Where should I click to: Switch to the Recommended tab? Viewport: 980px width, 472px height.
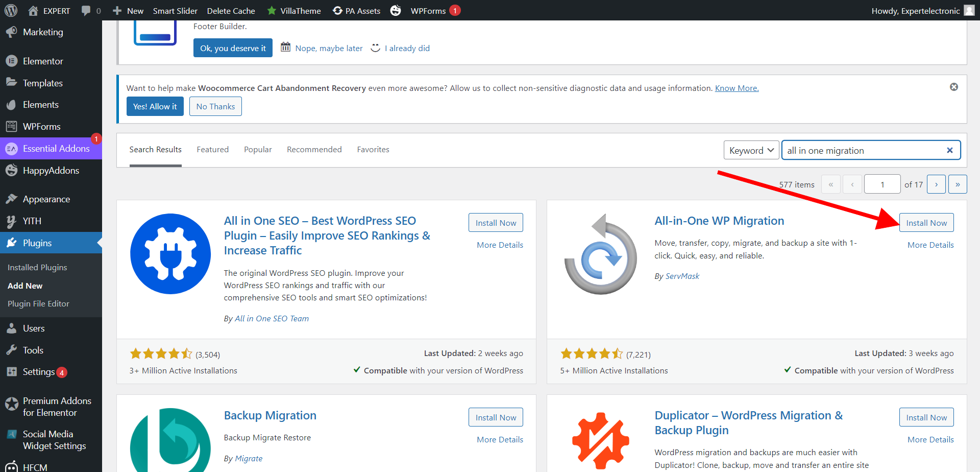tap(314, 150)
